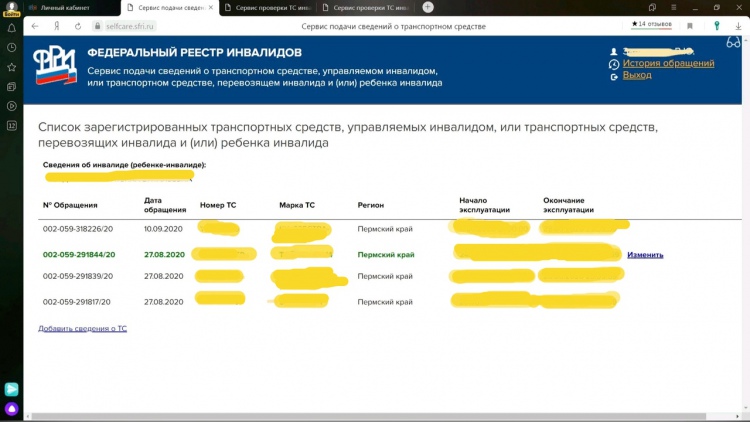
Task: Click 'Добавить сведения о ТС' link
Action: coord(82,328)
